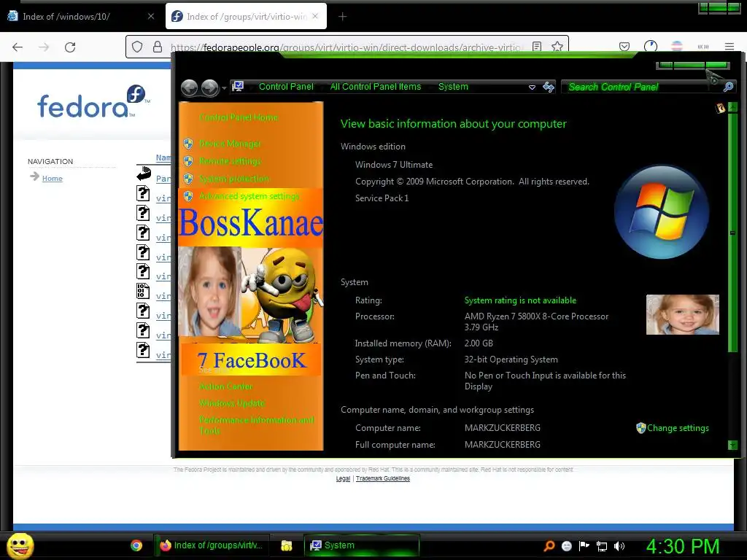This screenshot has width=747, height=560.
Task: Toggle reader view in Firefox address bar
Action: [537, 46]
